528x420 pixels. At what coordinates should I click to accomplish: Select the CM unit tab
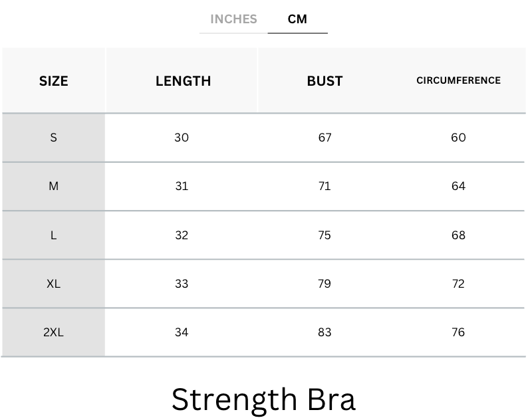(297, 19)
